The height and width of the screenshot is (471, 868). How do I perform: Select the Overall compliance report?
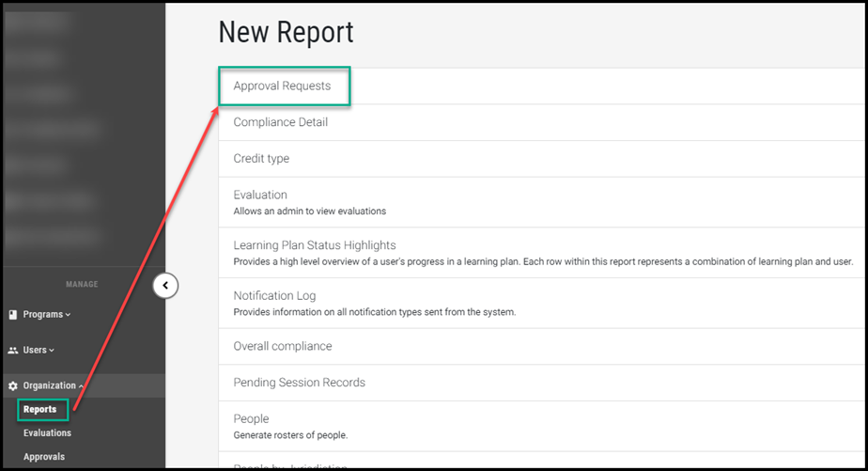pyautogui.click(x=282, y=346)
